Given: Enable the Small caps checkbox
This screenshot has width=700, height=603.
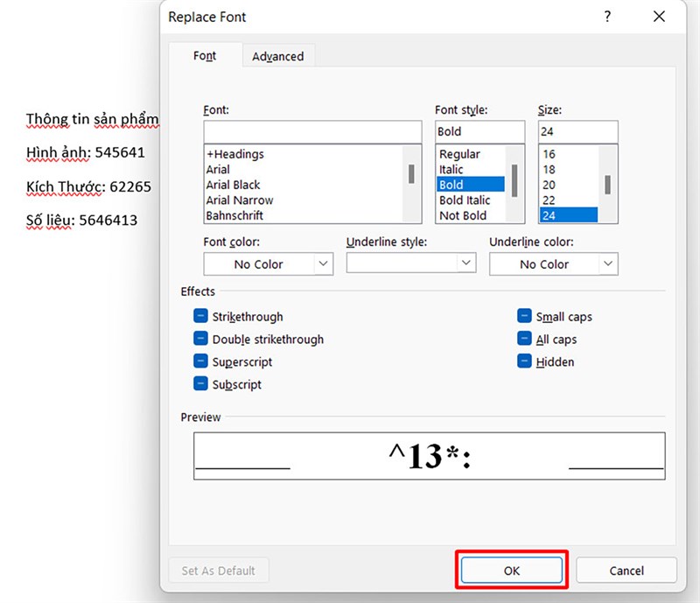Looking at the screenshot, I should click(x=524, y=317).
